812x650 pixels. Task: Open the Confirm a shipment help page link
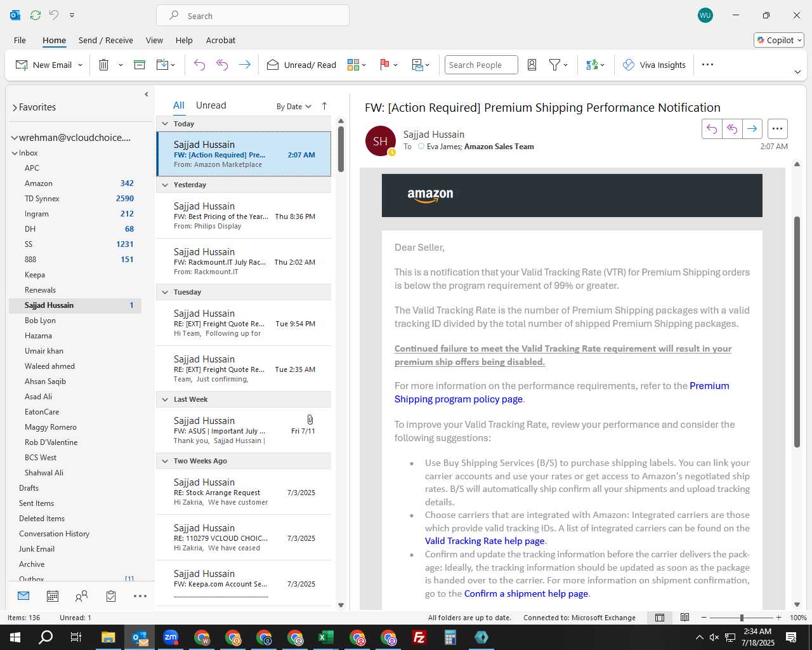coord(526,594)
